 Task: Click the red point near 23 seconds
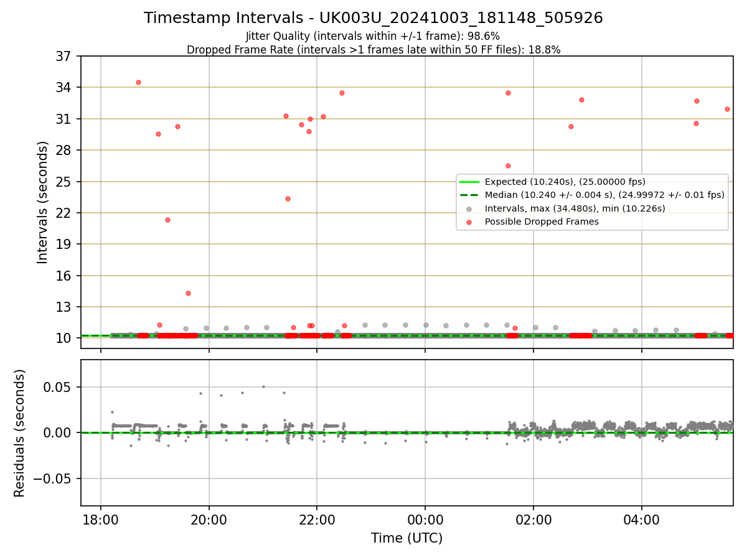(x=288, y=198)
